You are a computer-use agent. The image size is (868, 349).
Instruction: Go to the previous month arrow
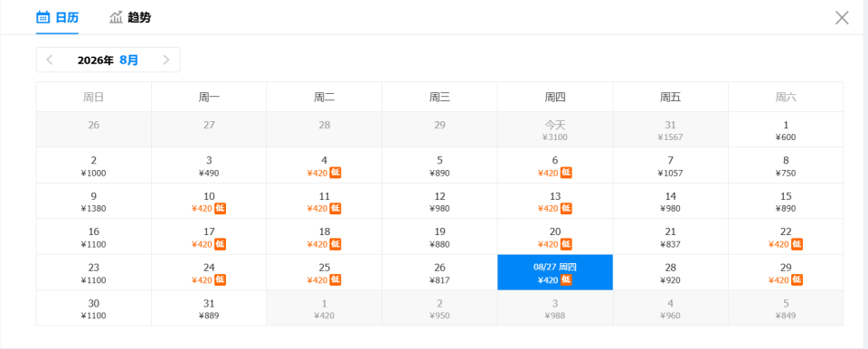(50, 60)
